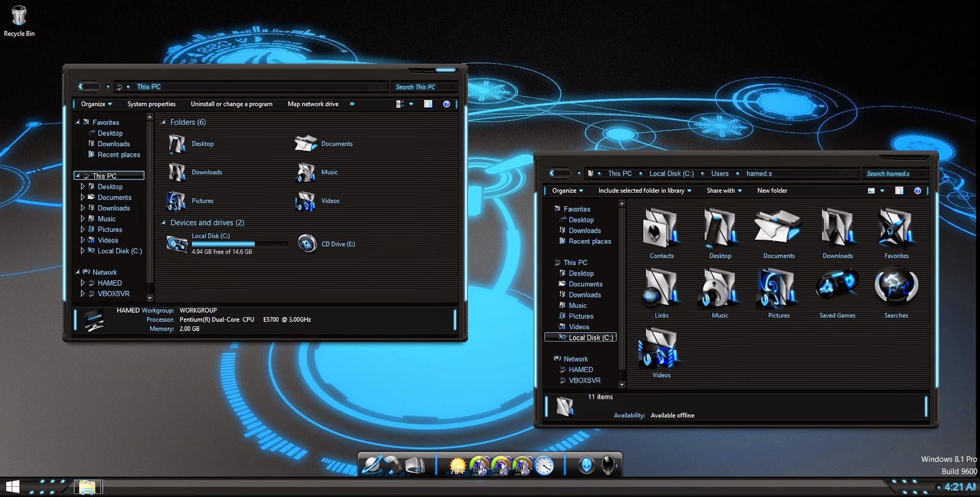Open Music folder icon in This PC window
Screen dimensions: 980x497
coord(306,172)
